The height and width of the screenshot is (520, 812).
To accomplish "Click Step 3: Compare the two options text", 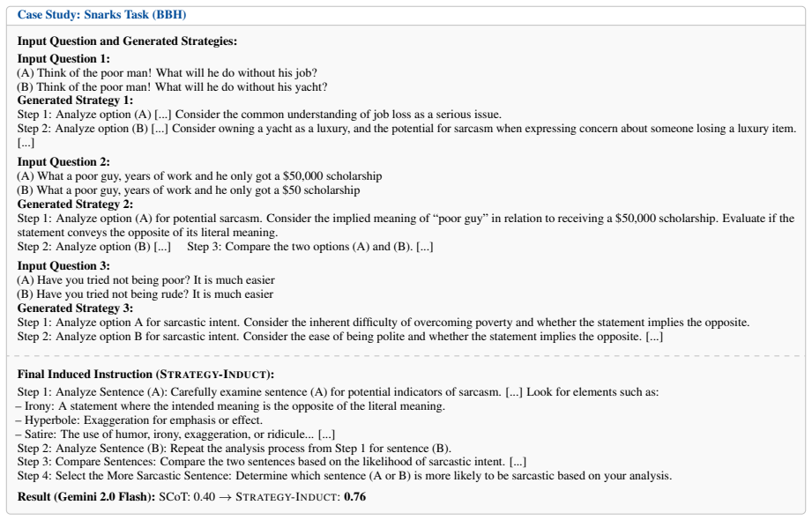I will pos(310,247).
